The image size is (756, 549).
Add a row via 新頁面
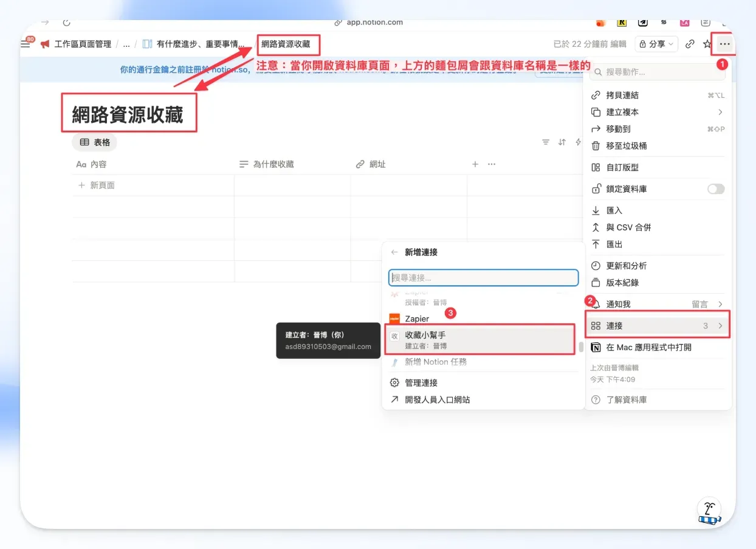97,185
